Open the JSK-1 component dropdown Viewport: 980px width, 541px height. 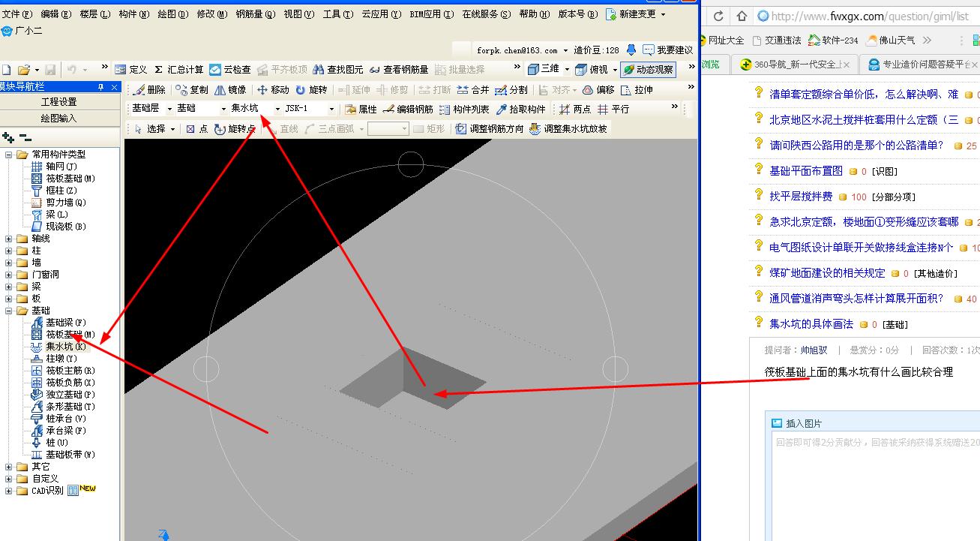click(x=331, y=109)
